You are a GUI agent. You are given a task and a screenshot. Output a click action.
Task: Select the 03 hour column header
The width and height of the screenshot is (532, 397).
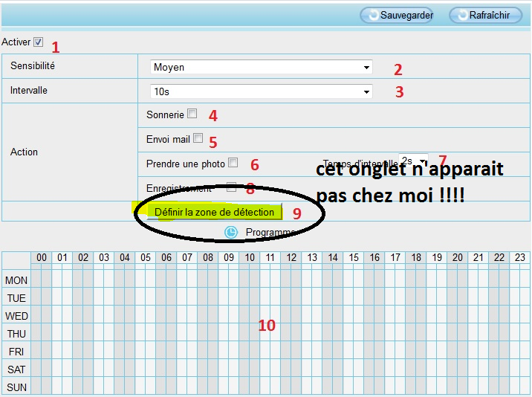coord(104,257)
